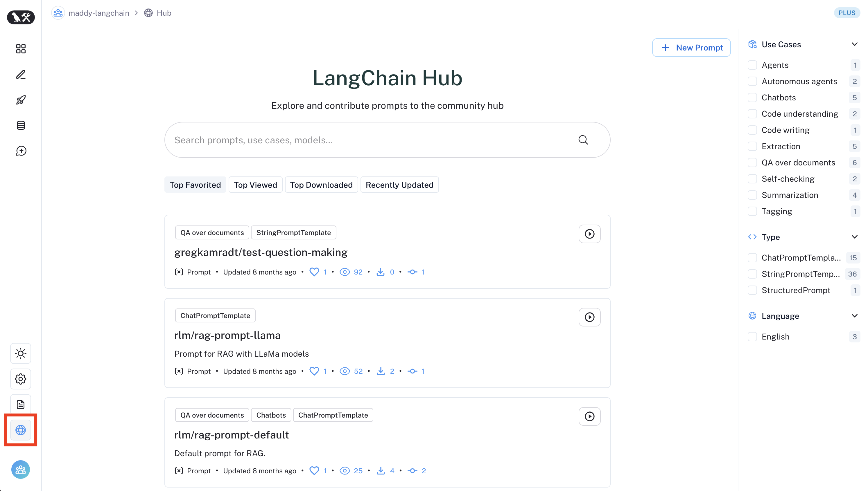This screenshot has width=868, height=491.
Task: Focus the Search prompts input field
Action: point(371,140)
